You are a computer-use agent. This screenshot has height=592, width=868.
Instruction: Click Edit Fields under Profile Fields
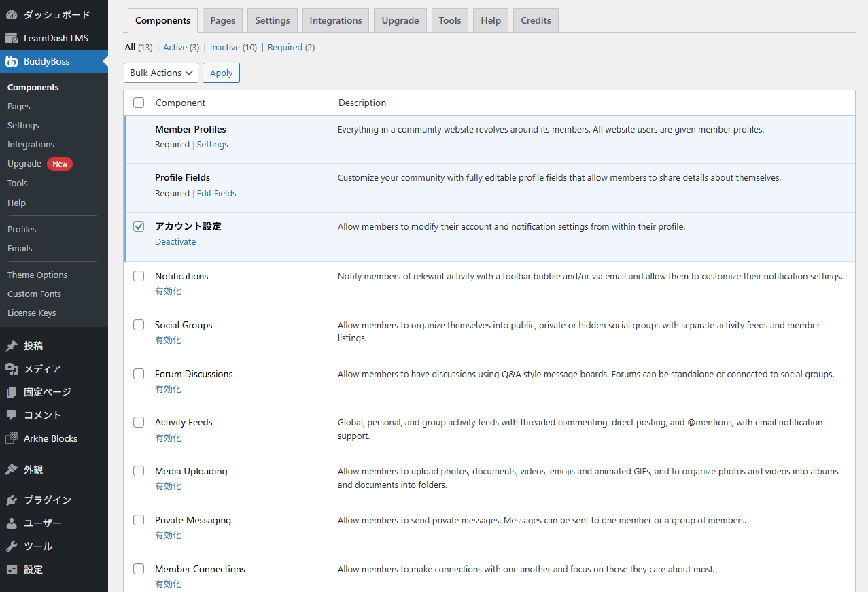[x=216, y=193]
